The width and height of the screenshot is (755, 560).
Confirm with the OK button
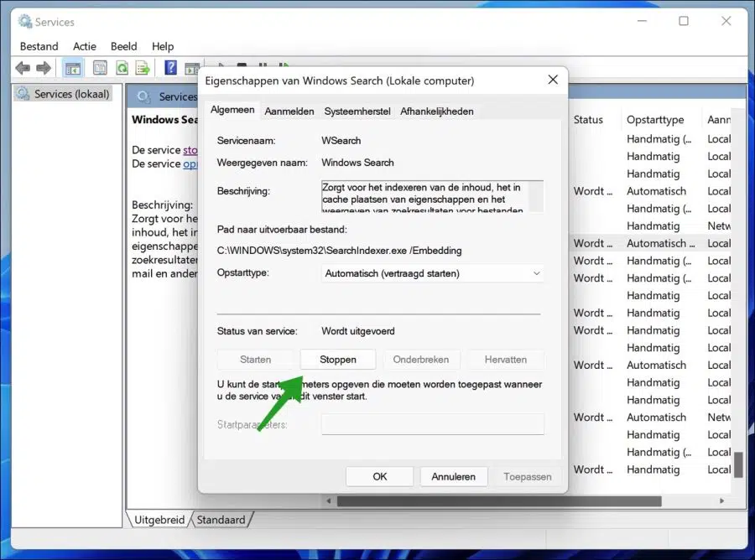click(379, 476)
